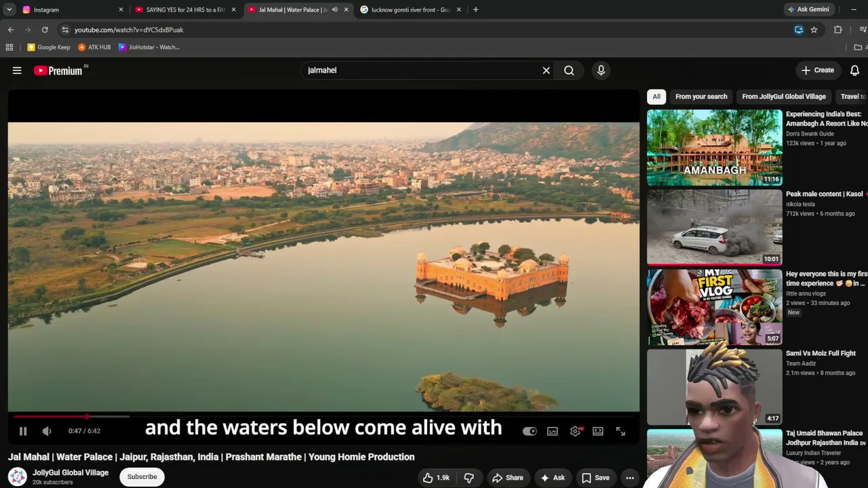Image resolution: width=868 pixels, height=488 pixels.
Task: Open the Chrome apps grid shortcut
Action: 9,47
